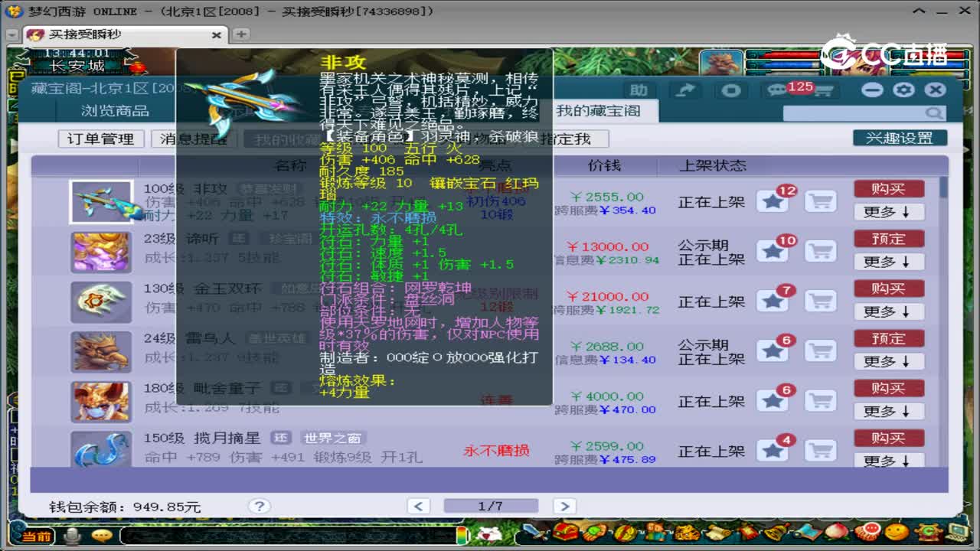Screen dimensions: 980x551
Task: Expand 更多 menu for 揽月摘星 row
Action: click(x=889, y=460)
